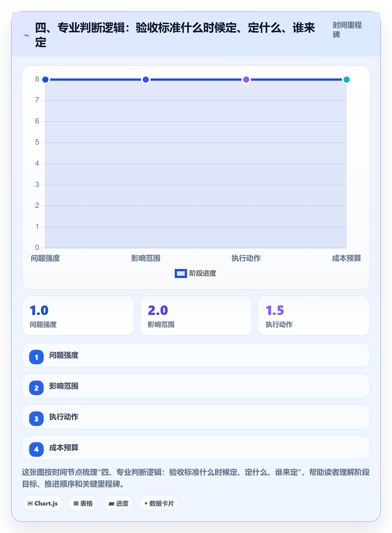Click the 表格 tag chip

point(83,503)
